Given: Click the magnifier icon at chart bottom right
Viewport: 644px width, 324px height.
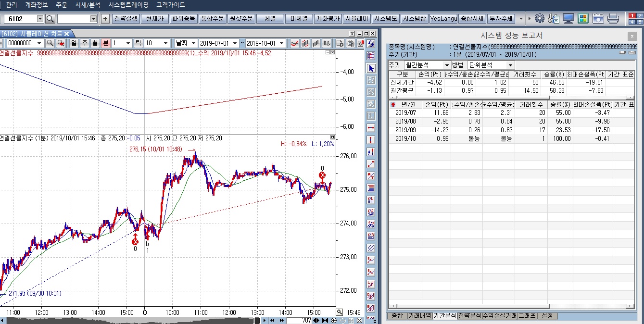Looking at the screenshot, I should 340,312.
